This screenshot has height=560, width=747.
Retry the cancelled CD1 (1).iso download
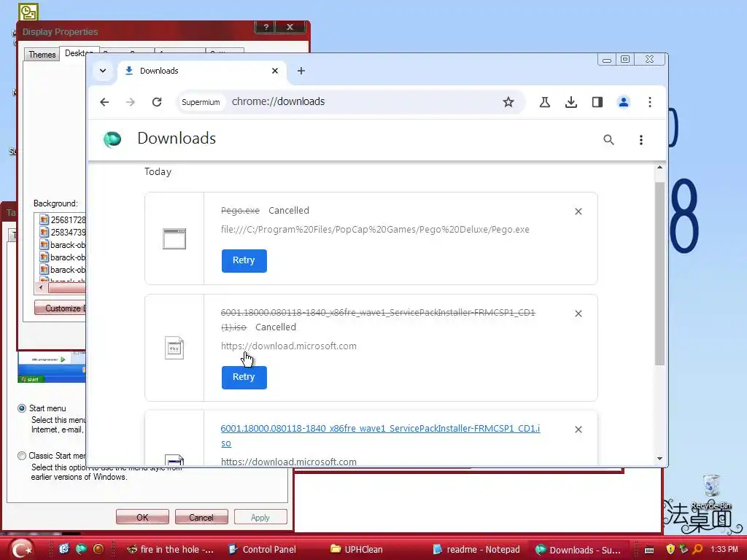point(244,377)
